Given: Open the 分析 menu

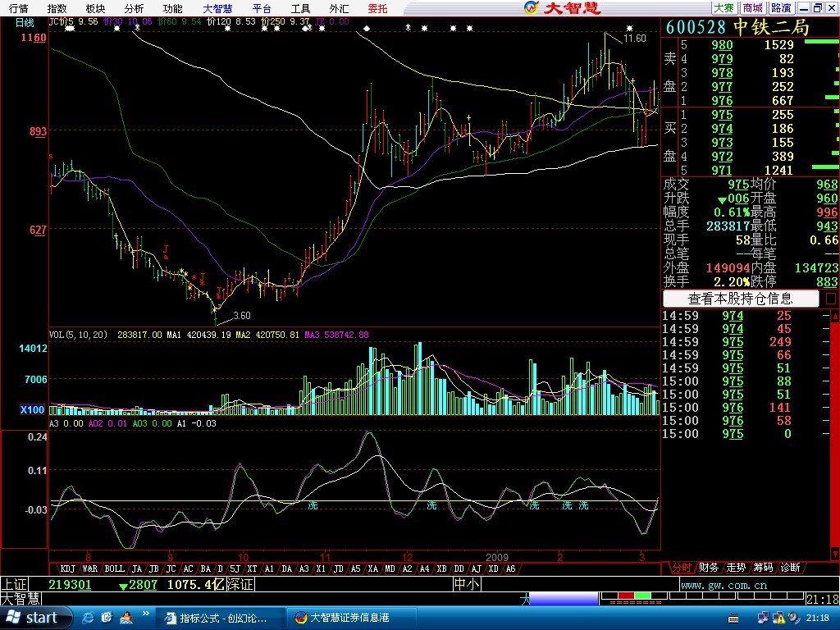Looking at the screenshot, I should click(134, 8).
